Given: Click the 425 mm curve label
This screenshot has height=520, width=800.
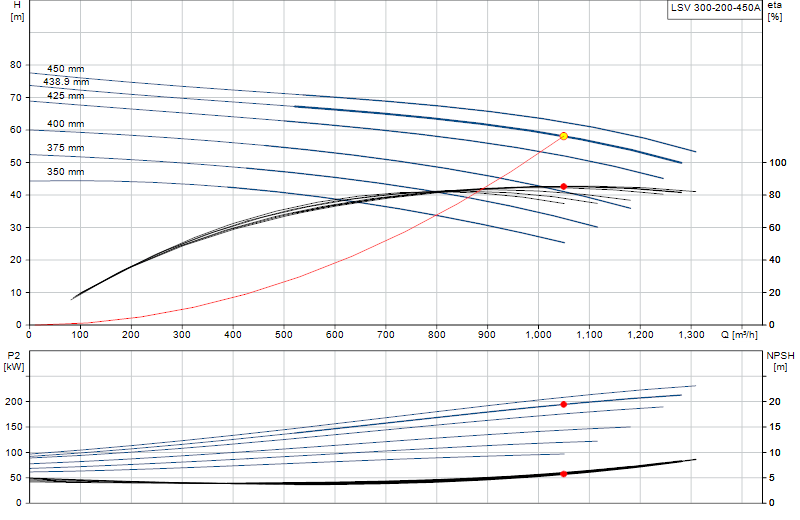Looking at the screenshot, I should (66, 96).
